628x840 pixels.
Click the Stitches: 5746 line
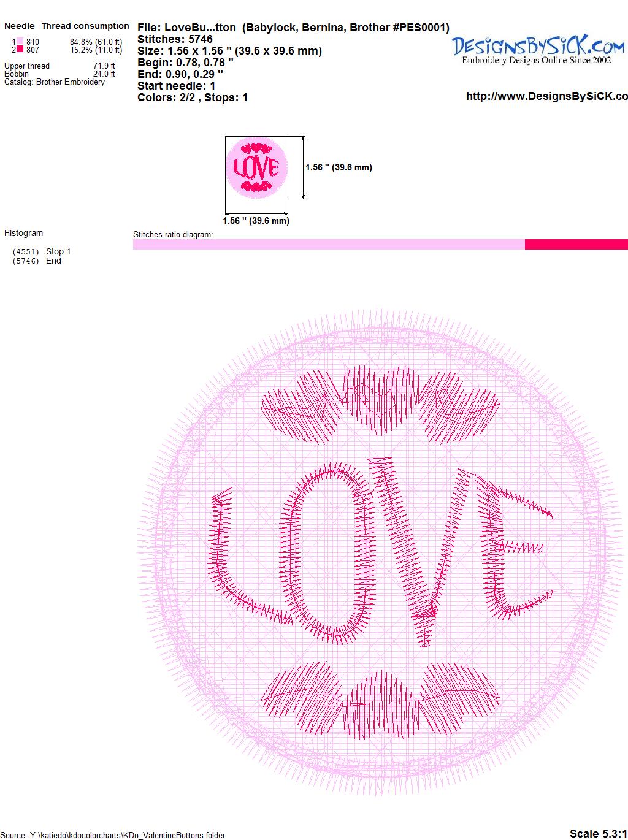pyautogui.click(x=175, y=39)
